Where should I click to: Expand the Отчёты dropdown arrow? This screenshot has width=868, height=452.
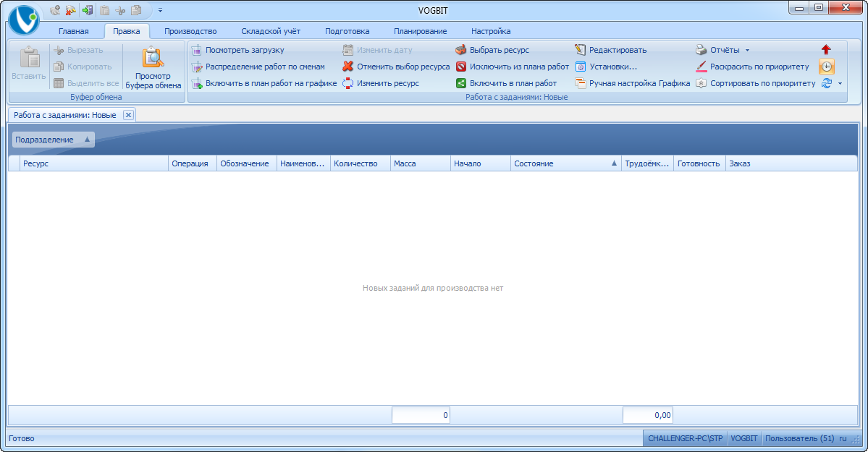(x=747, y=51)
